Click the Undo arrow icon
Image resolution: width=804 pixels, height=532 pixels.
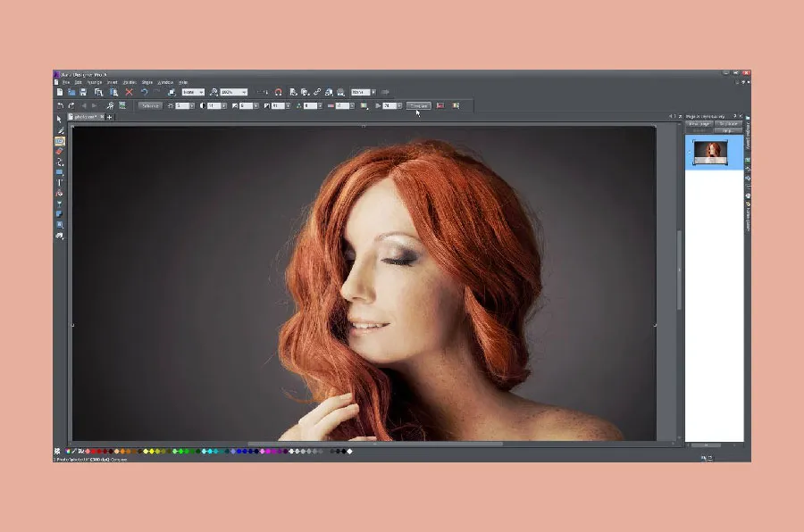[143, 91]
